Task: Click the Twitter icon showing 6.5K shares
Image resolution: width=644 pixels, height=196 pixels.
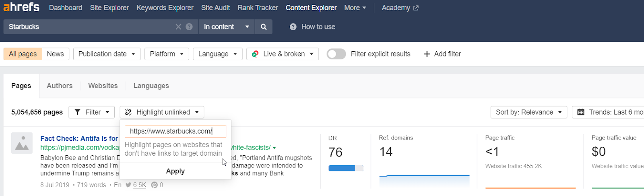Action: pyautogui.click(x=128, y=185)
